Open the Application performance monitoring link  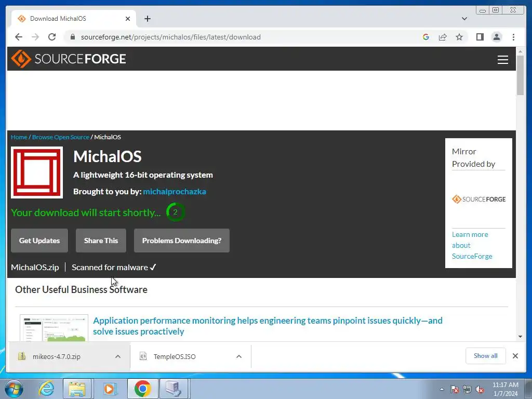[268, 326]
